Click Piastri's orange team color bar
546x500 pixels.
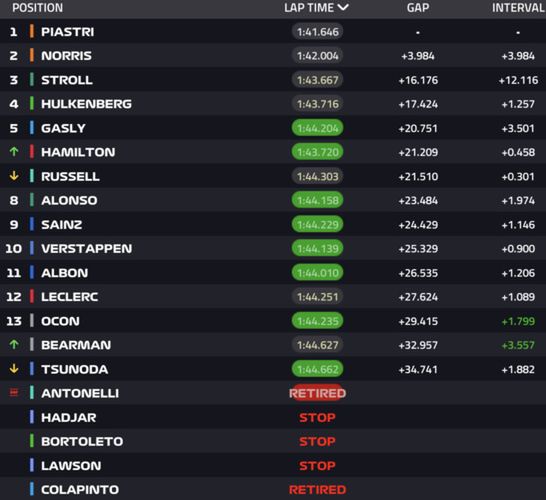32,31
